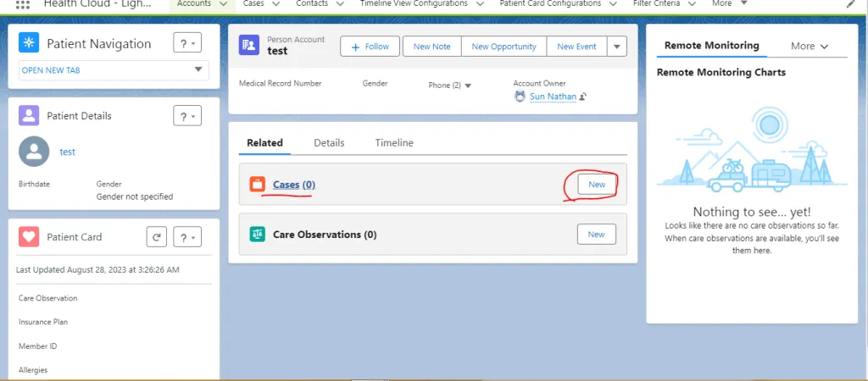
Task: Expand the Accounts tab chevron
Action: tap(224, 4)
